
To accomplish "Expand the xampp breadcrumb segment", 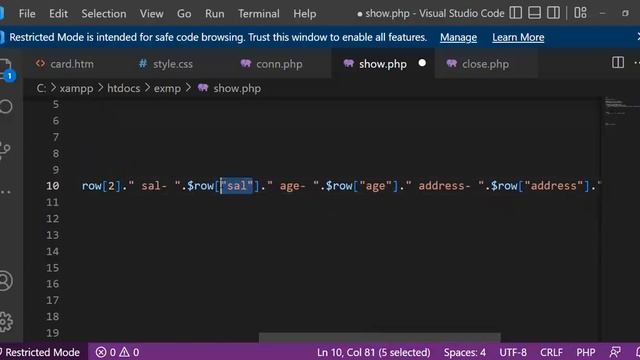I will 76,88.
